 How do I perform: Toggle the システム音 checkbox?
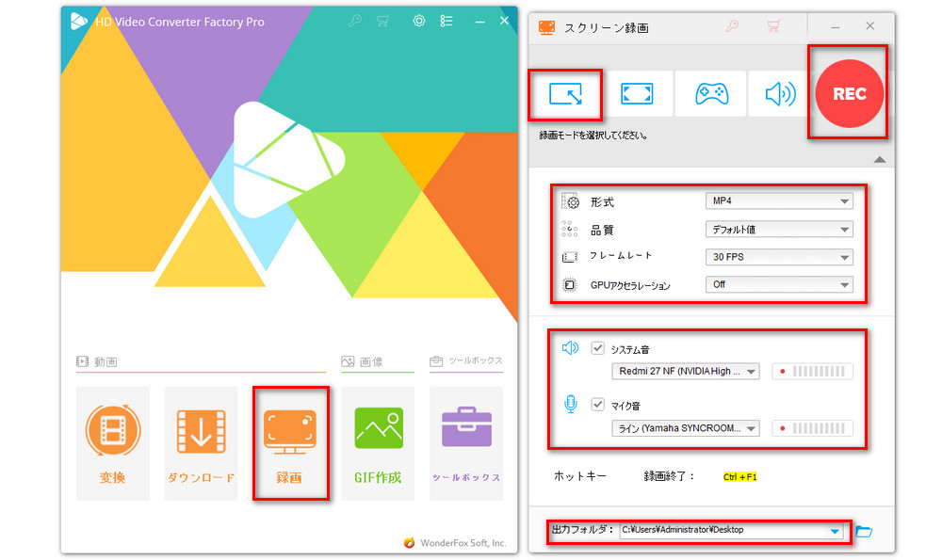coord(597,348)
